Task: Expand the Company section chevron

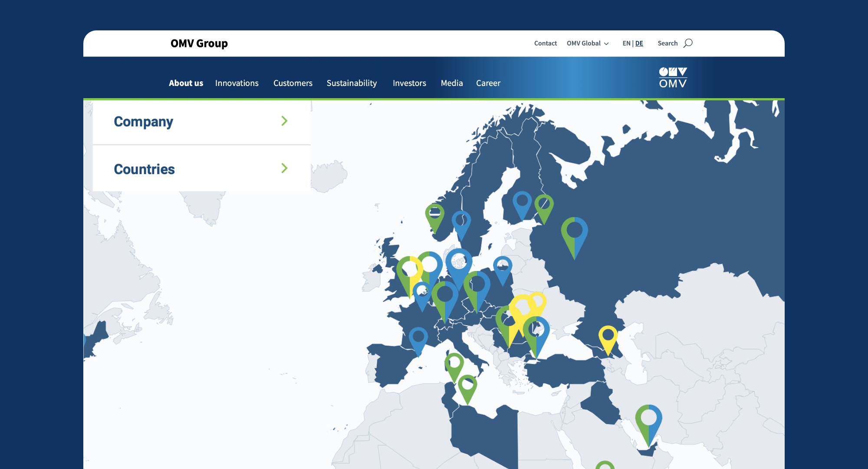Action: tap(284, 121)
